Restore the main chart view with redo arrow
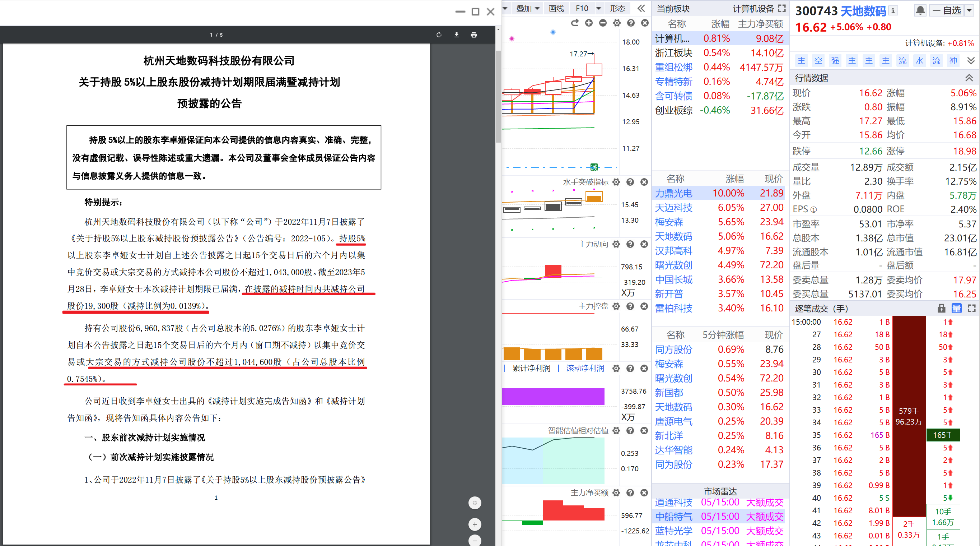980x546 pixels. pos(574,23)
